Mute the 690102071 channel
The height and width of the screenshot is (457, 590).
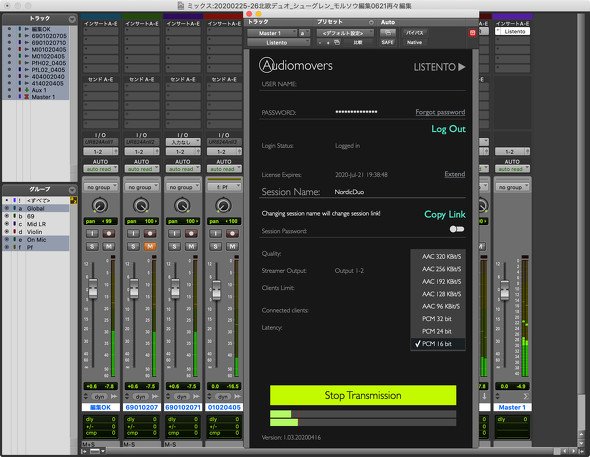pyautogui.click(x=191, y=246)
